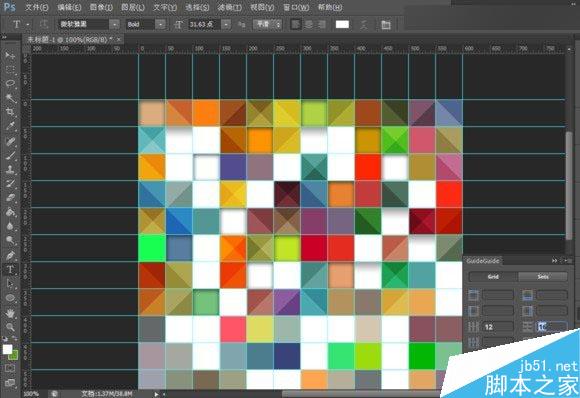Select the Zoom tool
Image resolution: width=580 pixels, height=398 pixels.
[10, 327]
